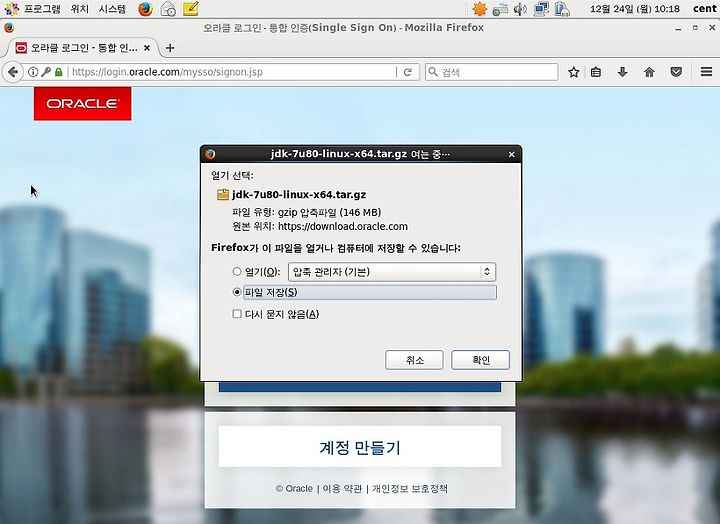Show bookmarks list icon in toolbar
This screenshot has width=720, height=524.
(596, 72)
